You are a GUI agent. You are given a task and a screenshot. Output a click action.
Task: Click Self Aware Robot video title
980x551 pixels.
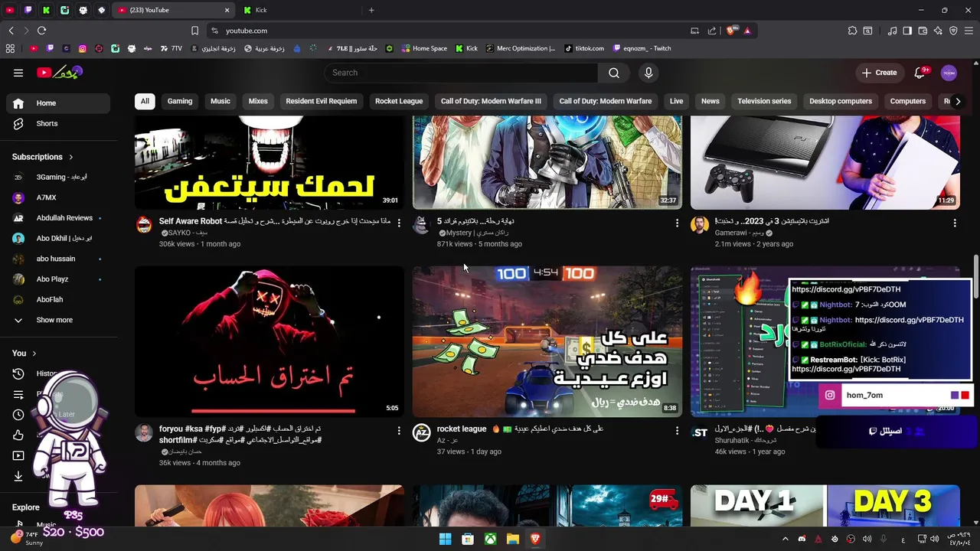tap(275, 221)
